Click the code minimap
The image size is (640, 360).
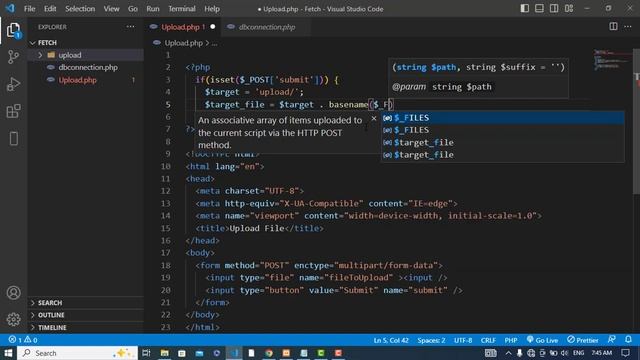612,60
